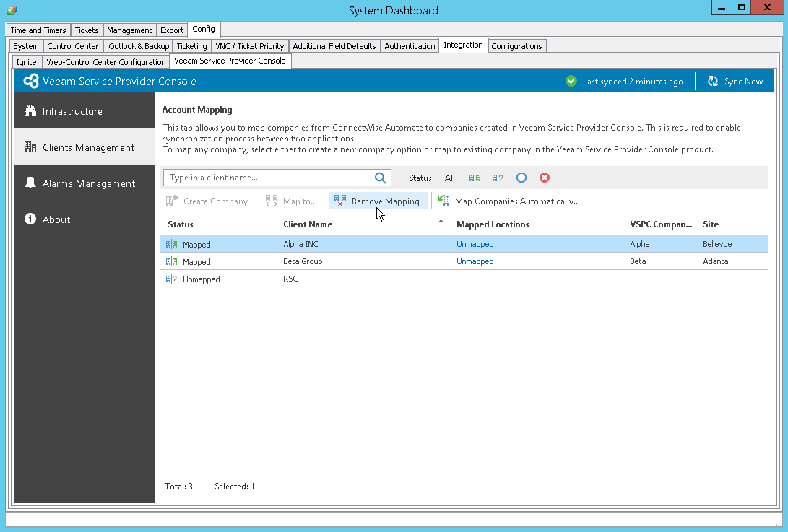Click Map Companies Automatically
Viewport: 788px width, 532px height.
(x=508, y=201)
